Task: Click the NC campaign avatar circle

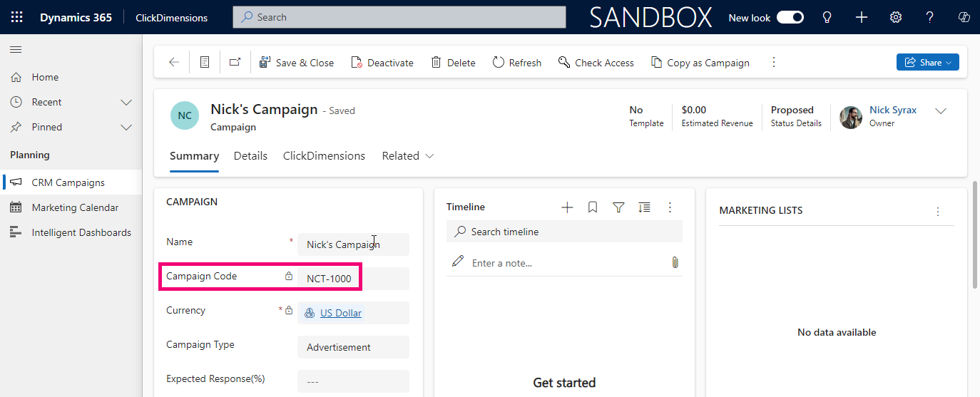Action: (x=185, y=115)
